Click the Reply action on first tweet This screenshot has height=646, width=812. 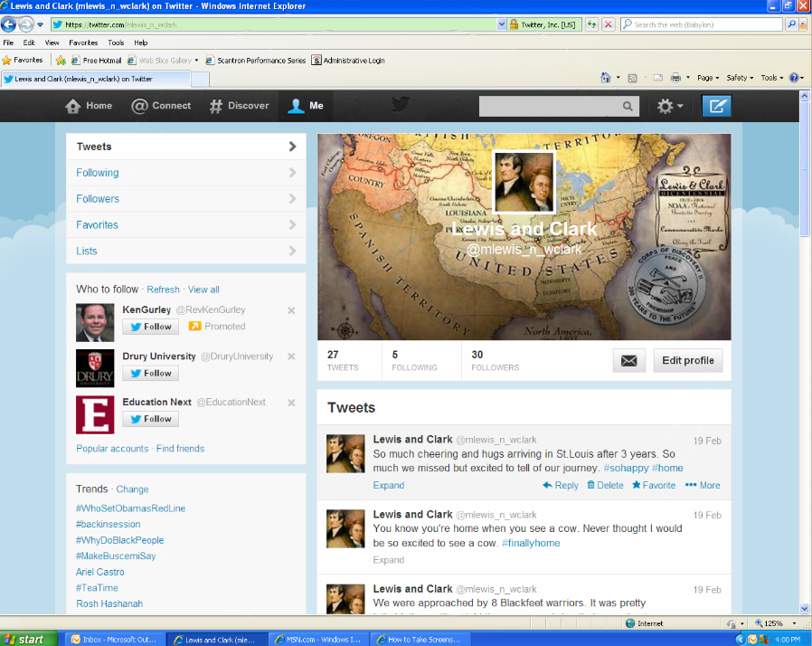coord(561,486)
